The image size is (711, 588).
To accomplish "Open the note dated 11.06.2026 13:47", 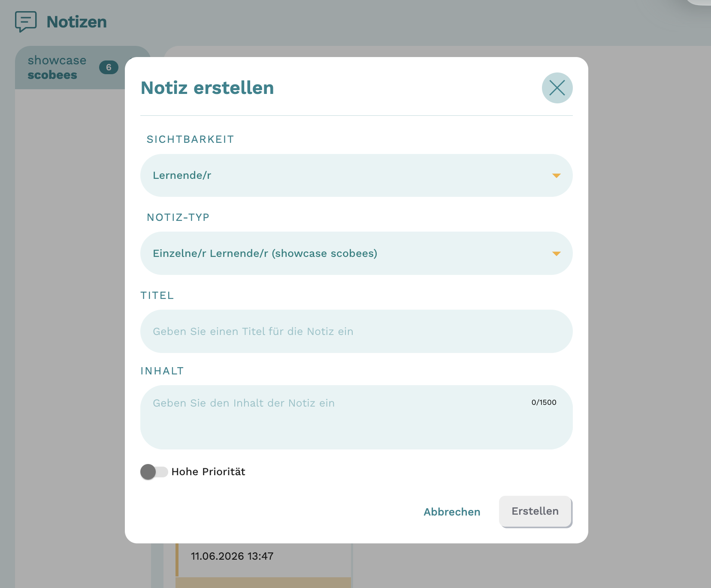I will tap(263, 560).
